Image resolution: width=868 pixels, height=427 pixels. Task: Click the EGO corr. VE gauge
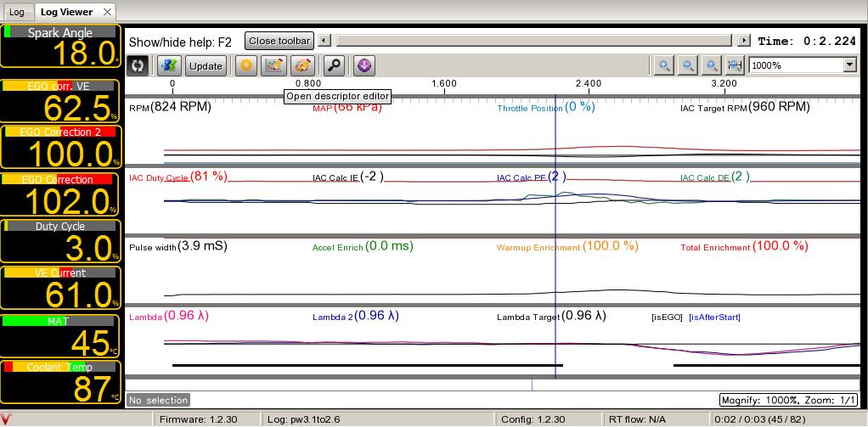click(x=60, y=101)
